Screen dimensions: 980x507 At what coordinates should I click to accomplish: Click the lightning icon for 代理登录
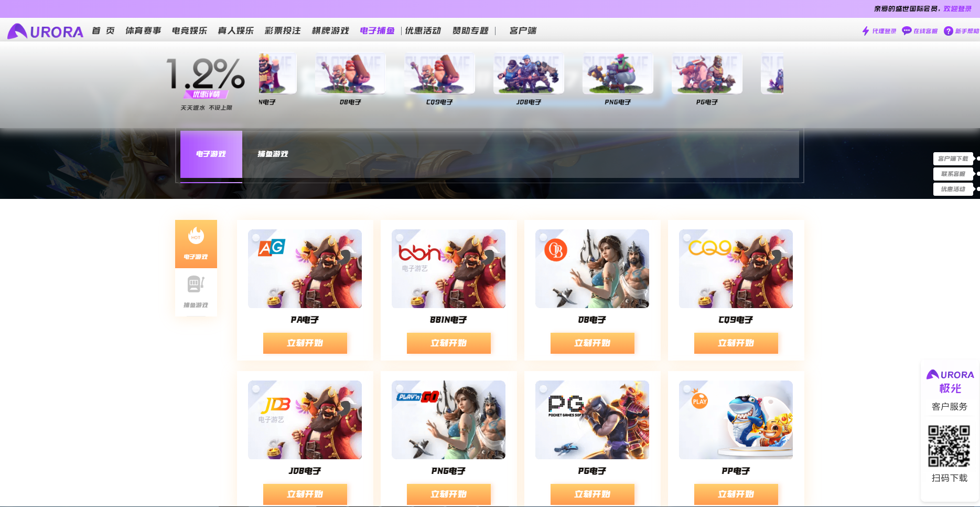866,31
